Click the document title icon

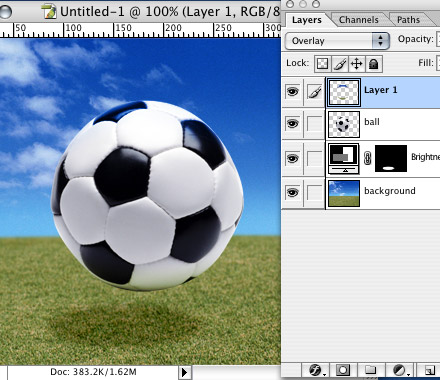pos(49,11)
